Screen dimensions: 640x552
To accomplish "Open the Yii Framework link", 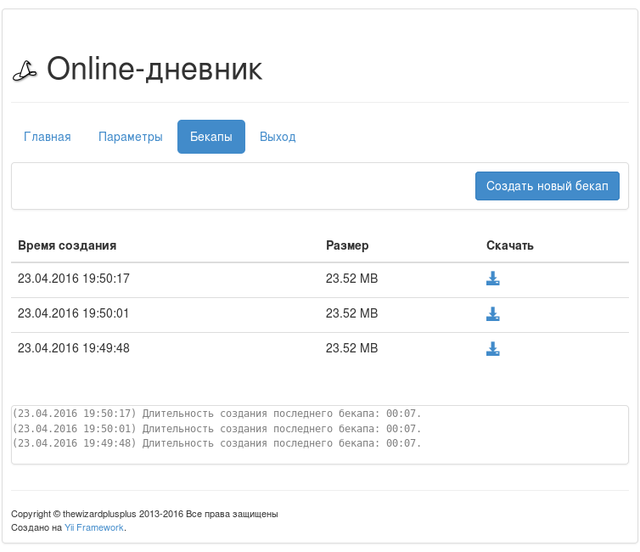I will (x=94, y=528).
